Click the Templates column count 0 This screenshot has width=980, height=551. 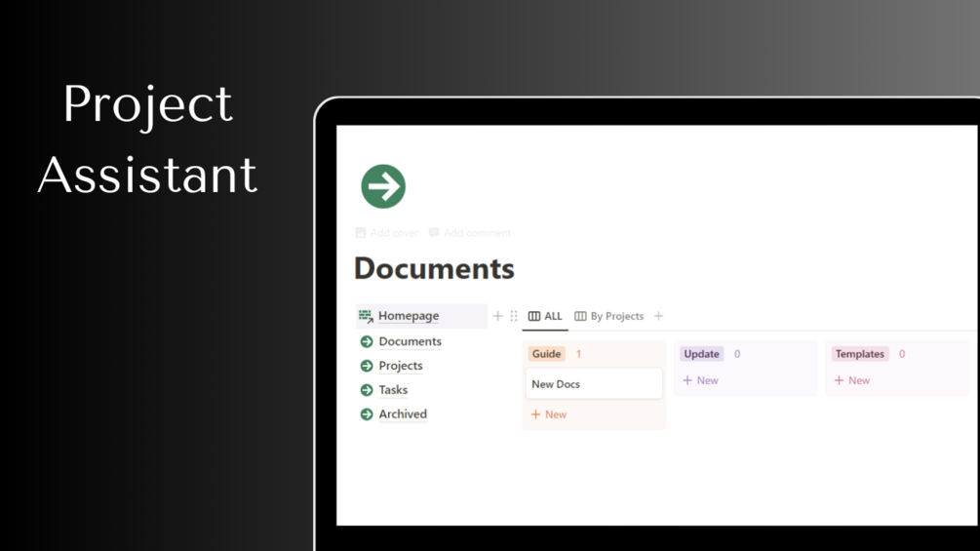(902, 354)
